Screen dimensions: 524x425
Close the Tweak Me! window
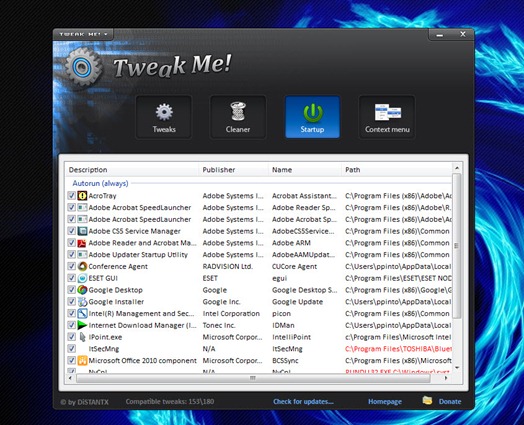(463, 34)
